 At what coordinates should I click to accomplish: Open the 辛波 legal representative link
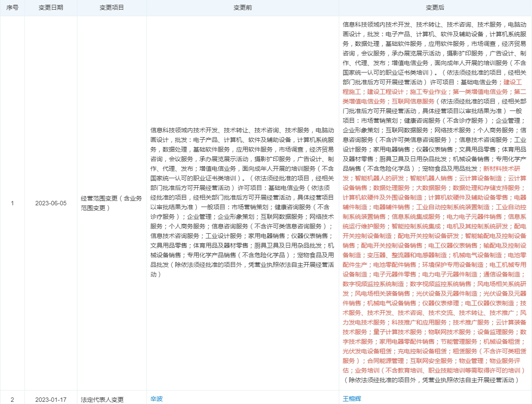tap(156, 399)
